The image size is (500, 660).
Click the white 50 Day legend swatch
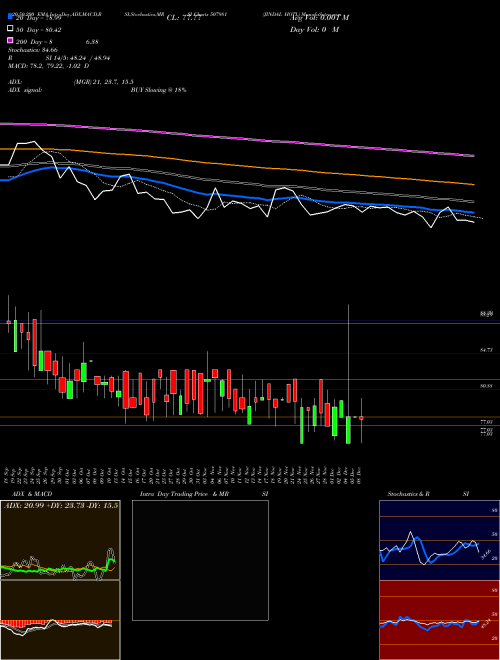[x=11, y=29]
